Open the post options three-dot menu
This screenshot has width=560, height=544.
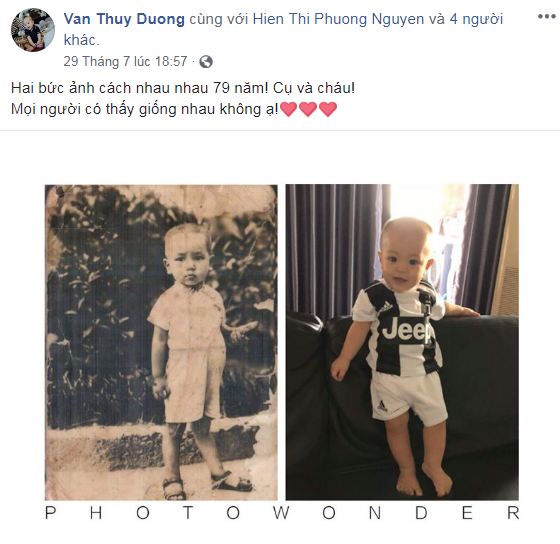coord(547,17)
